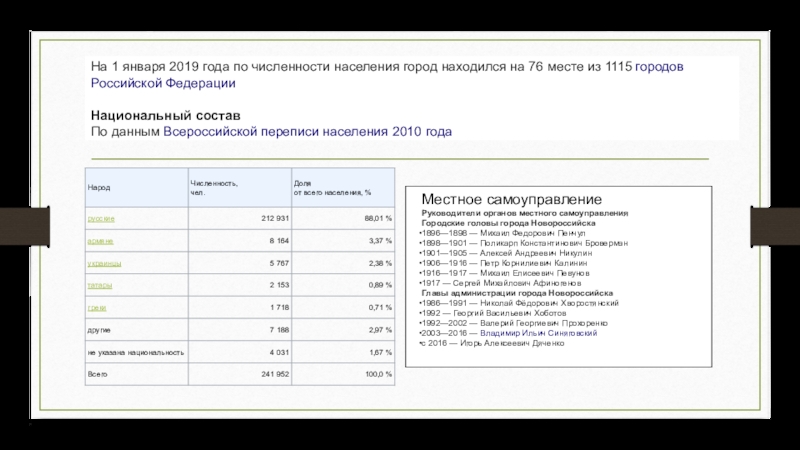Select the «украинцы» link in the table
This screenshot has height=450, width=800.
coord(105,264)
